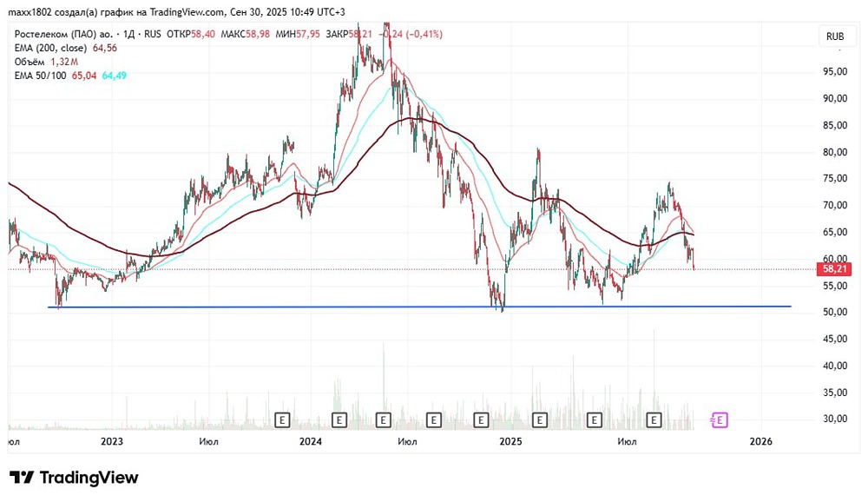The height and width of the screenshot is (502, 868).
Task: Click the 2025 label on time axis
Action: 510,441
